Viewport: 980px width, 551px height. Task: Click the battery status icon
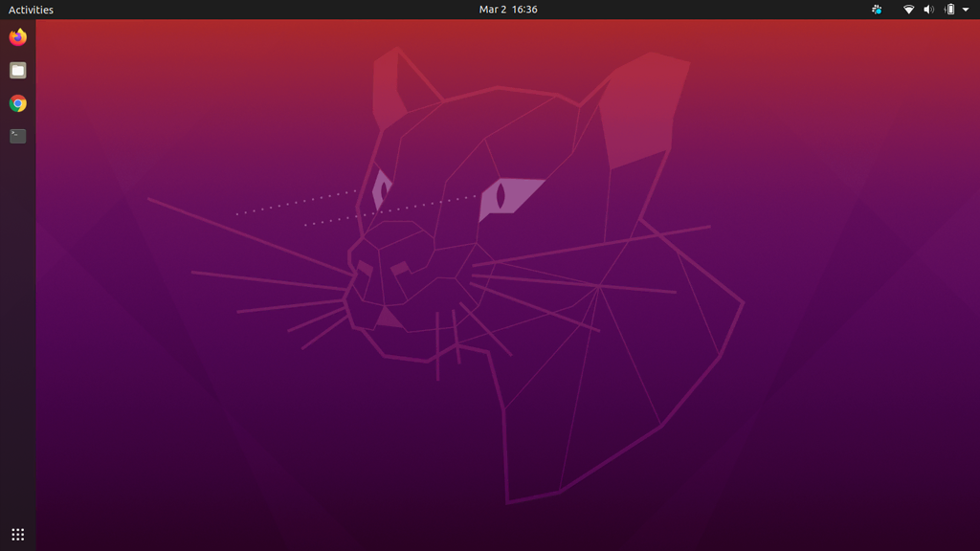(x=949, y=10)
